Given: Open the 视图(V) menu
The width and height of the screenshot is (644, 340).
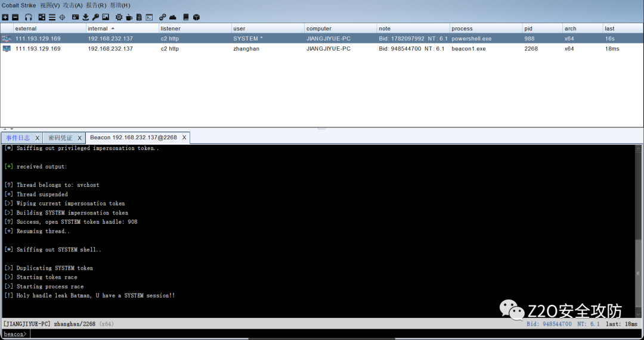Looking at the screenshot, I should (49, 5).
